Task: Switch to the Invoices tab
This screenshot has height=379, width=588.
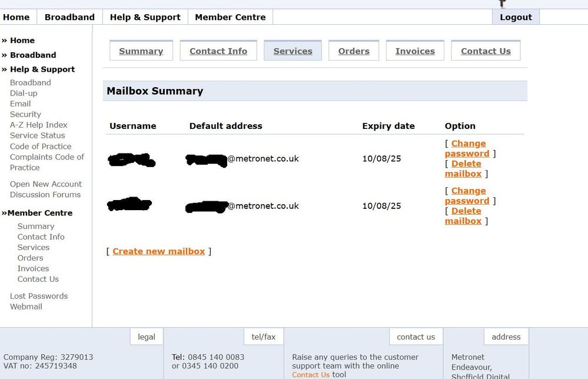Action: click(415, 51)
